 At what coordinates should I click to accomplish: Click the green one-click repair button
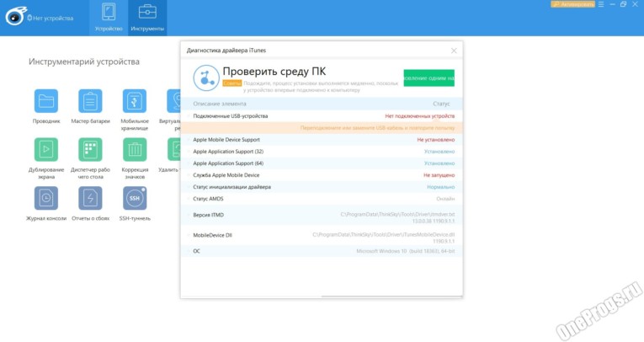pos(428,78)
